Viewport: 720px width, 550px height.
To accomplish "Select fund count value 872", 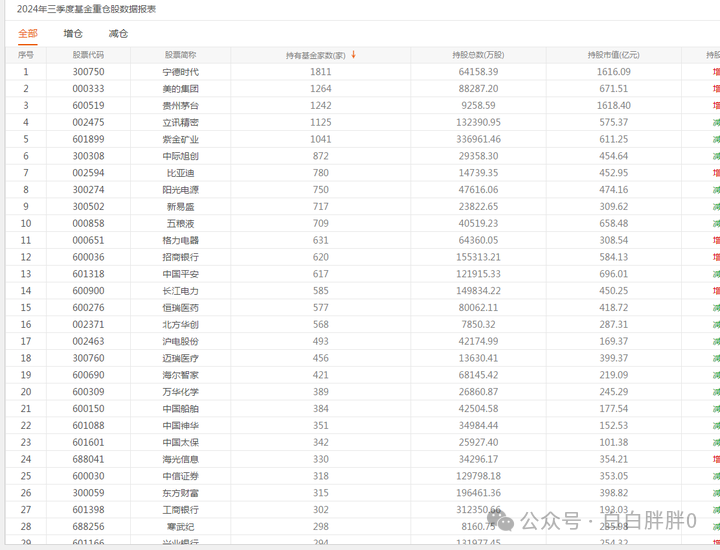I will pyautogui.click(x=321, y=156).
